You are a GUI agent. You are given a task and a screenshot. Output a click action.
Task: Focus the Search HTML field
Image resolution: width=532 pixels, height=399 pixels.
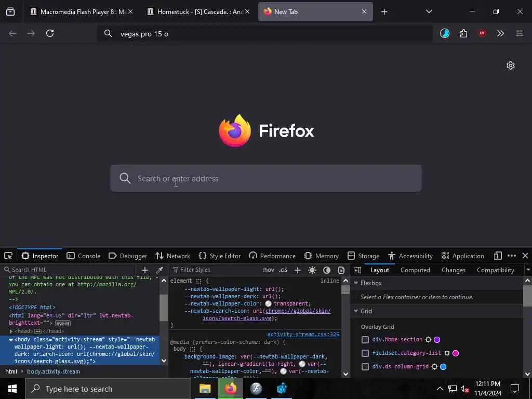click(x=70, y=270)
